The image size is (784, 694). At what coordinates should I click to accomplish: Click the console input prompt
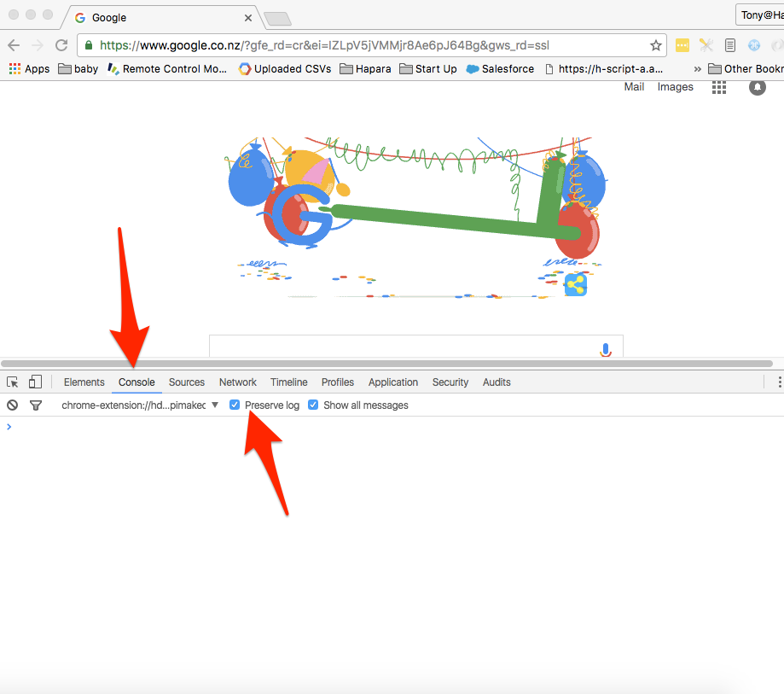[392, 427]
